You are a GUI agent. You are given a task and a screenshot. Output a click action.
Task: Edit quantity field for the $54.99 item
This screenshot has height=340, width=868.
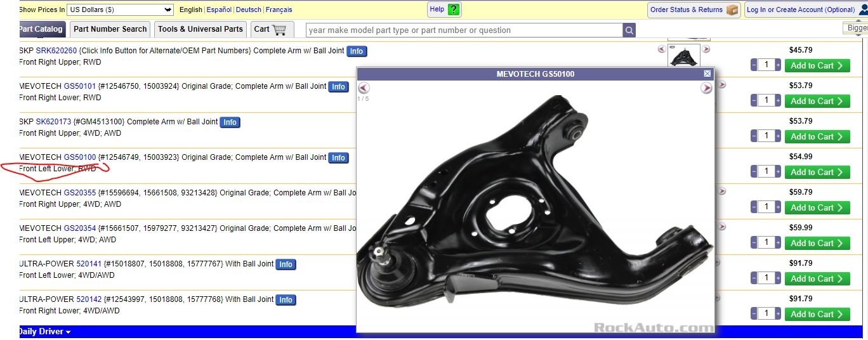point(766,171)
